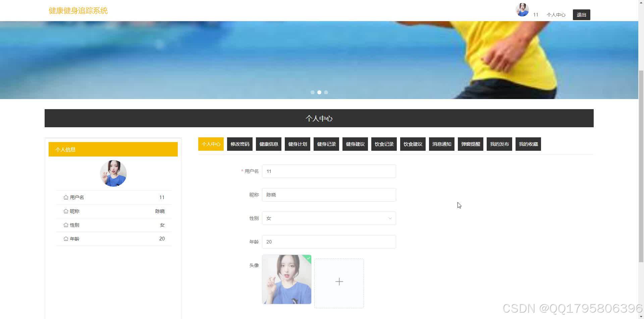Viewport: 644px width, 319px height.
Task: Open the 弹窗提醒 tab
Action: (471, 144)
